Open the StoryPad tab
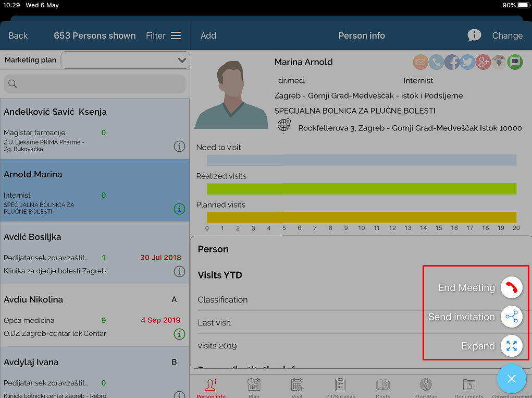This screenshot has height=398, width=532. pos(426,388)
